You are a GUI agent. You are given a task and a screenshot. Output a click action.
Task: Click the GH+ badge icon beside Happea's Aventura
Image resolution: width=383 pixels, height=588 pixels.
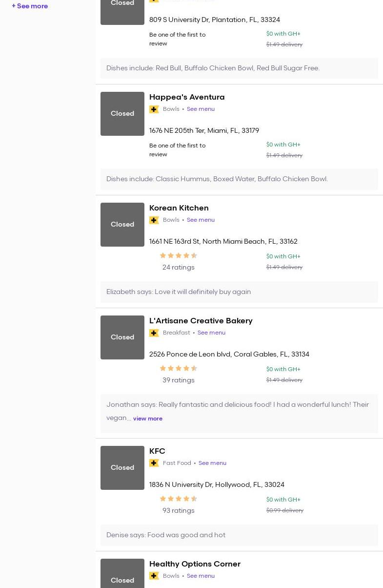[154, 109]
